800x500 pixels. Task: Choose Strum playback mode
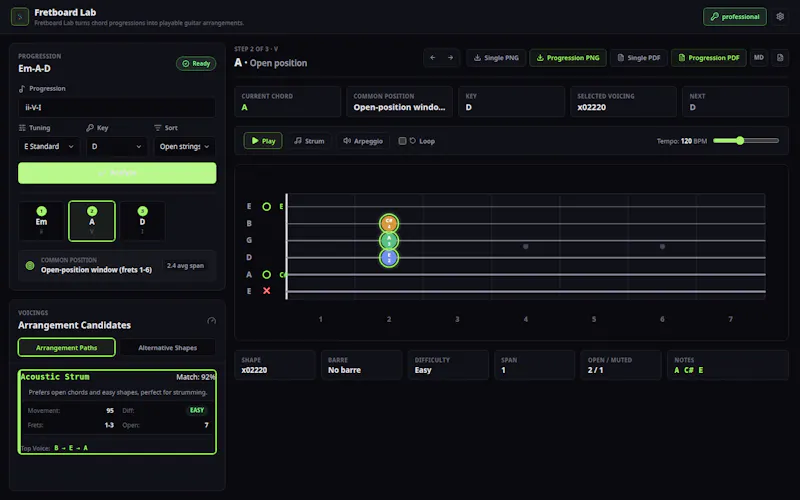309,141
